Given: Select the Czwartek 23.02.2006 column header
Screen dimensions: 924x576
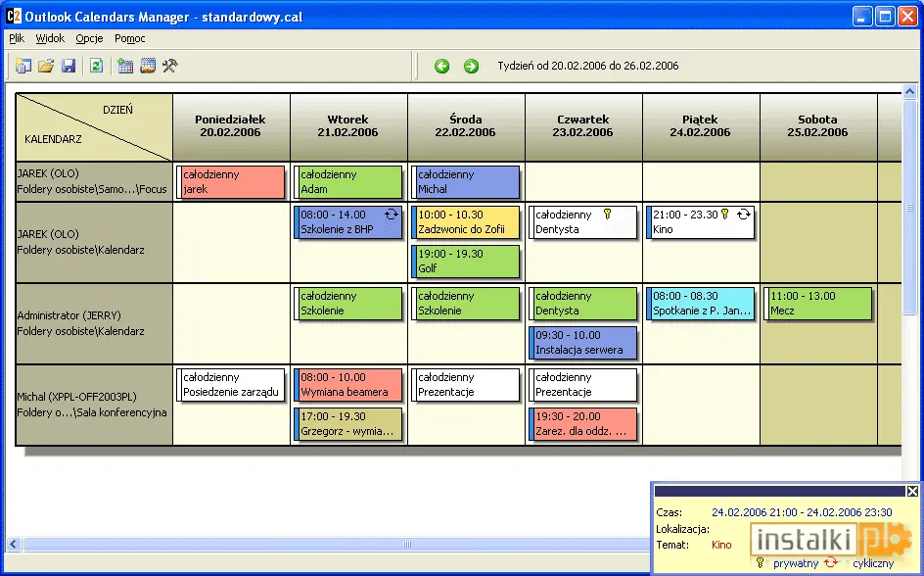Looking at the screenshot, I should click(582, 126).
